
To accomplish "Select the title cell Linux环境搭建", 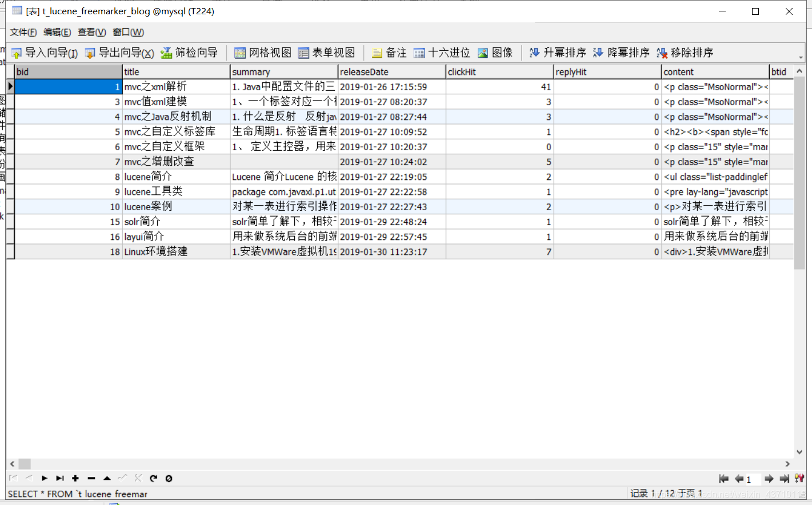I will coord(176,251).
